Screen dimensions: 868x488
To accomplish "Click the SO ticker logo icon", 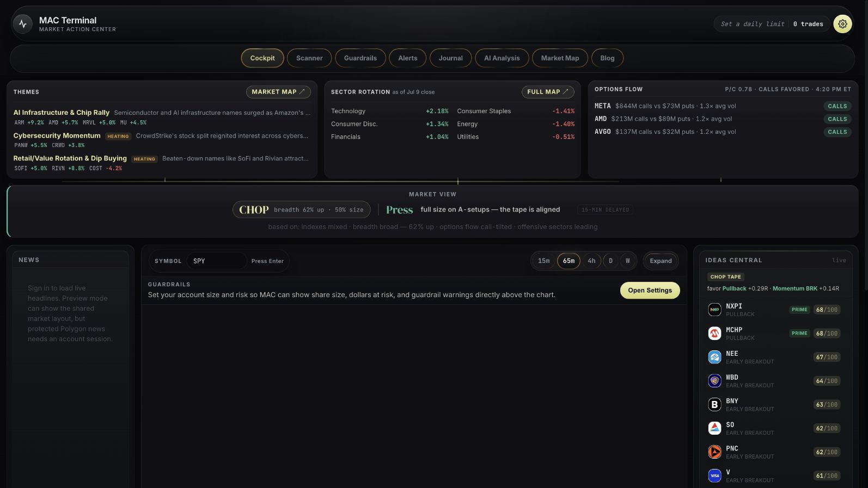I will [x=714, y=428].
